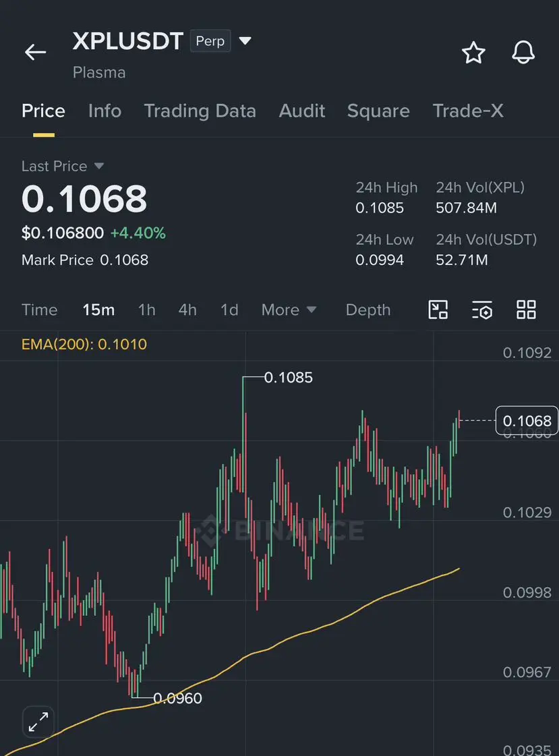Go back using the left arrow
Screen dimensions: 559x756
tap(36, 52)
